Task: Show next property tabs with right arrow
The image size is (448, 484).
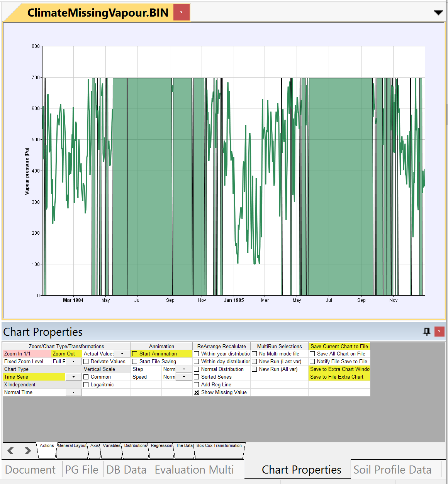Action: [x=27, y=450]
